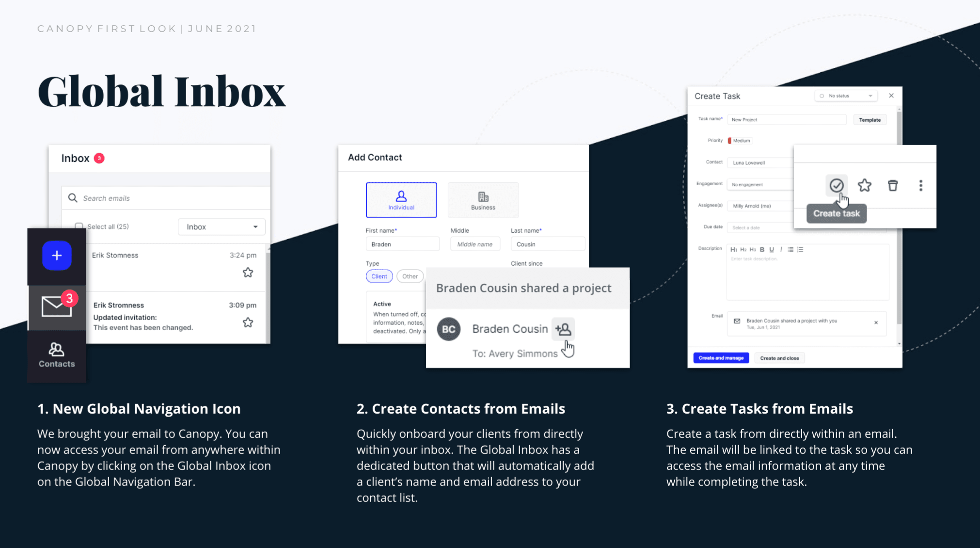This screenshot has width=980, height=548.
Task: Select the Other type radio button
Action: 409,276
